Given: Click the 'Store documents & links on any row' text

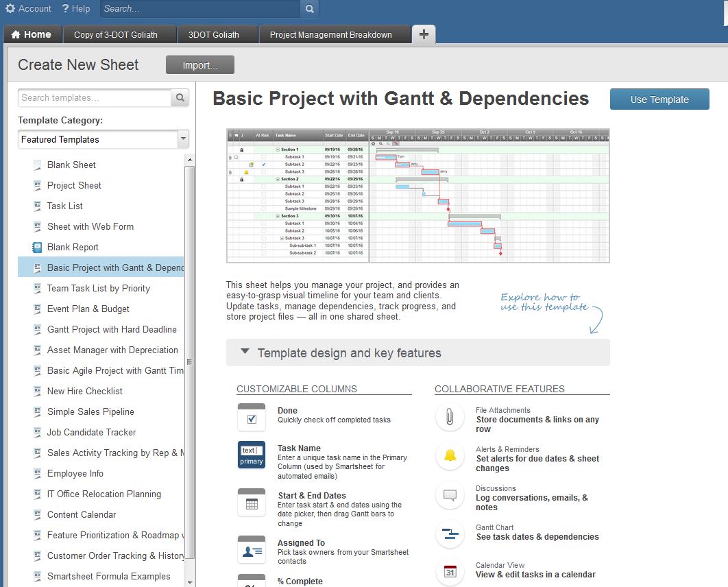Looking at the screenshot, I should [537, 424].
